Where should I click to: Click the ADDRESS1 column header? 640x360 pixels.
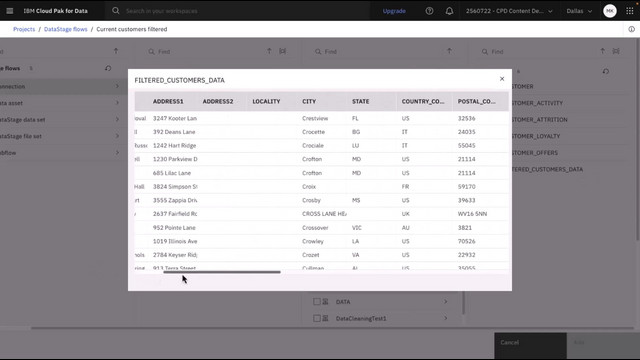click(x=168, y=101)
